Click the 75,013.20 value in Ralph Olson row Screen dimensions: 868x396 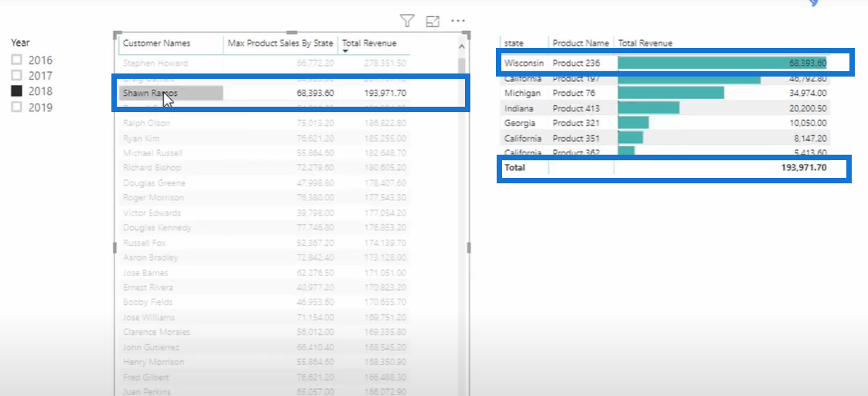coord(315,123)
